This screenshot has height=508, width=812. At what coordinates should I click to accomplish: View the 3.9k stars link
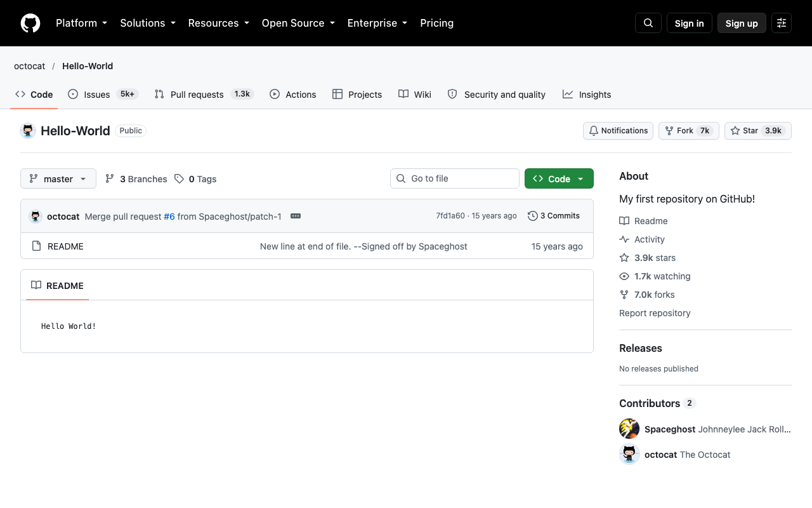(647, 258)
